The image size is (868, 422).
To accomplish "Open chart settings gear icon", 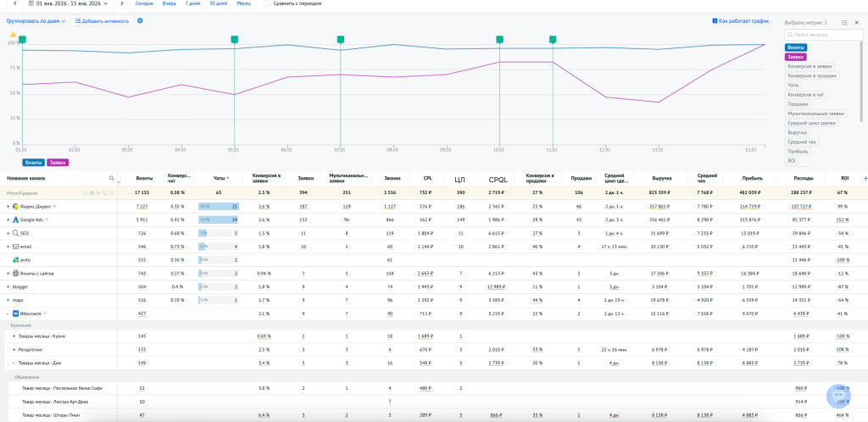I will (x=140, y=20).
